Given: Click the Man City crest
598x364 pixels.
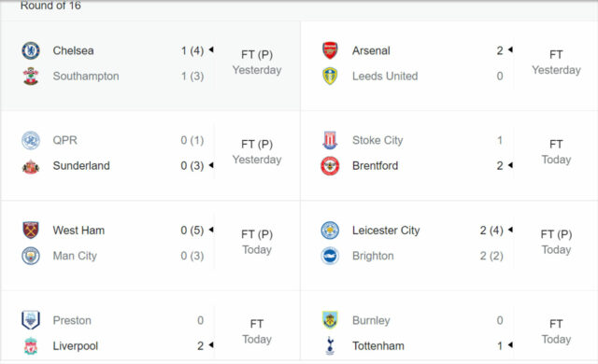Looking at the screenshot, I should click(x=31, y=256).
